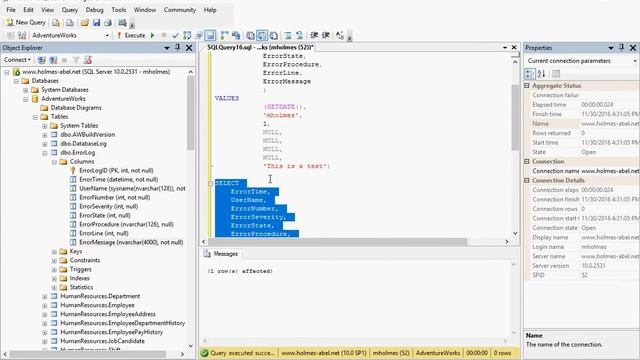Open the Debug menu
This screenshot has height=360, width=640.
point(94,10)
